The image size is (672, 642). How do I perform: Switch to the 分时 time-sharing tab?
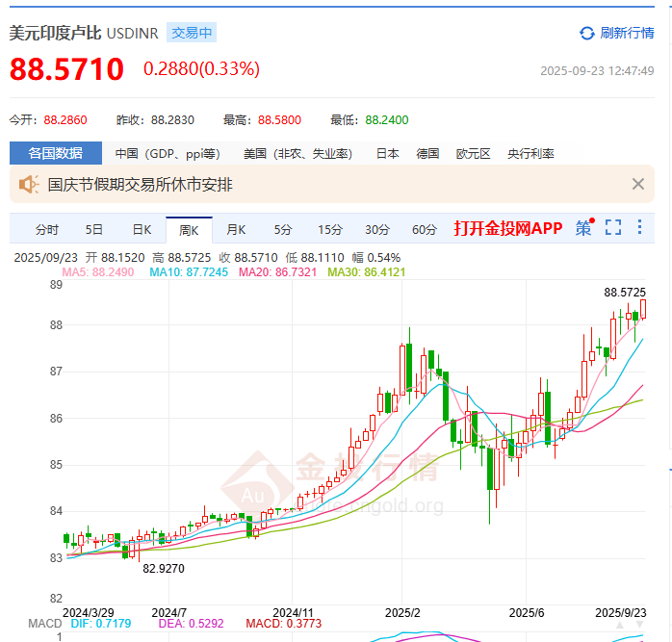(46, 229)
